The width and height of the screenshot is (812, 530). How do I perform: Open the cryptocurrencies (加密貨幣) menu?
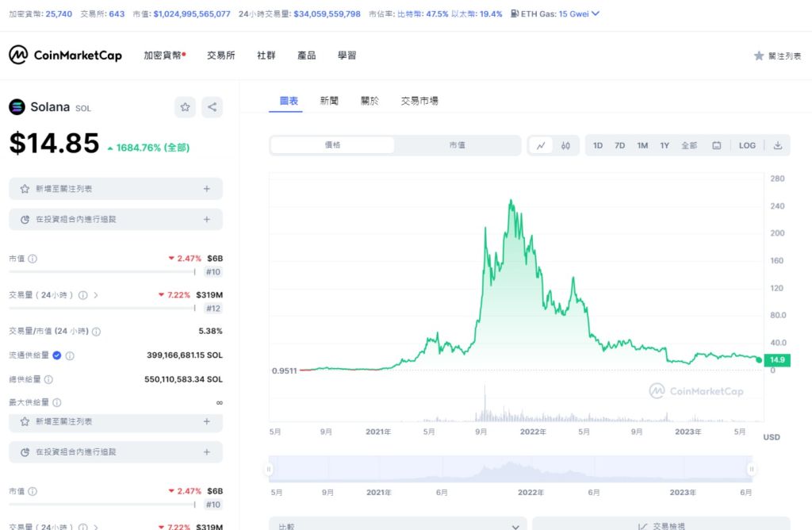[x=164, y=56]
